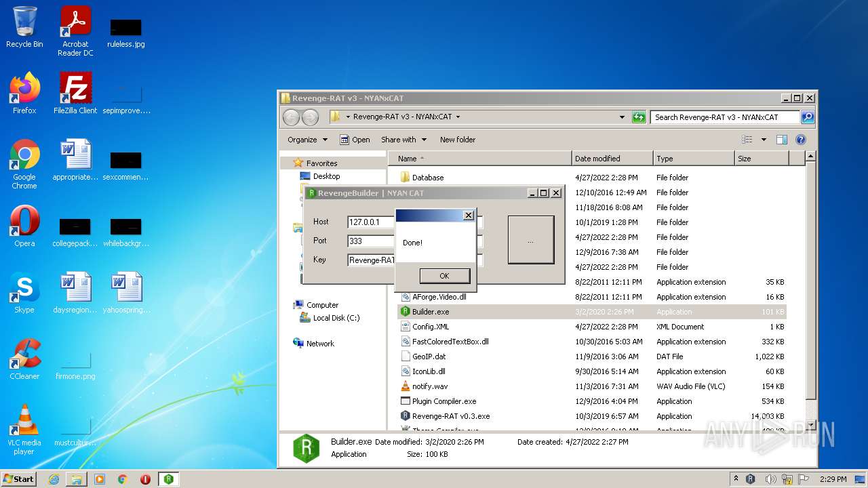This screenshot has width=868, height=488.
Task: Click the Start button
Action: [x=19, y=479]
